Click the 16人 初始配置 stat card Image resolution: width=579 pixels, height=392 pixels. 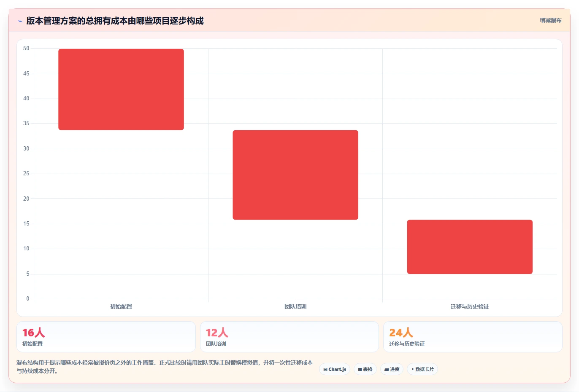tap(106, 337)
